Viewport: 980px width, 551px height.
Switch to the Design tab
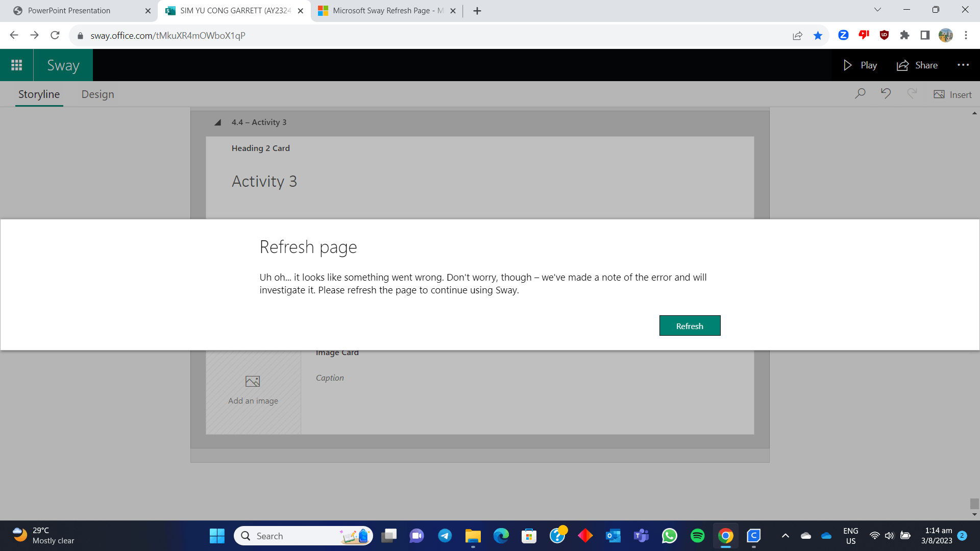tap(97, 94)
